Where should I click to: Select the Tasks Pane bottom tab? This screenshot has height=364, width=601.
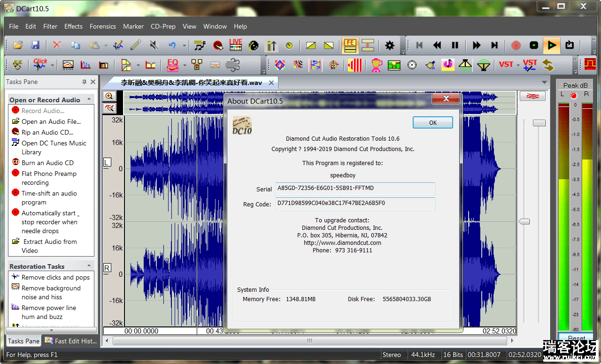23,341
